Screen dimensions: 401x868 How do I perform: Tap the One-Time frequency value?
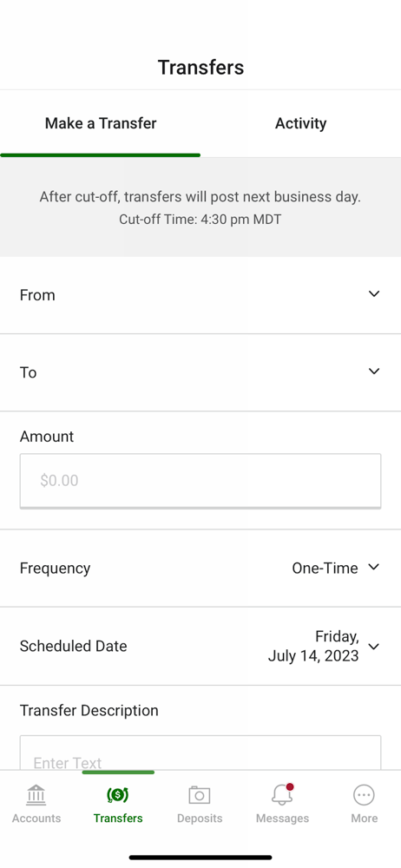(325, 568)
